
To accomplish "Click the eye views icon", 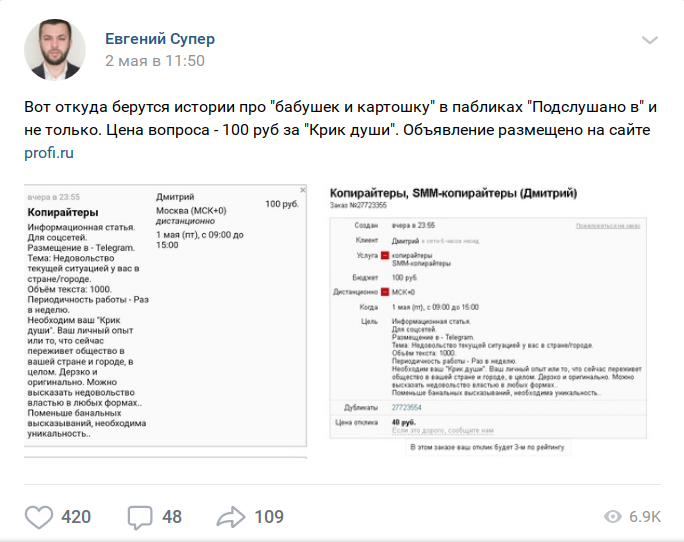I will pos(614,517).
